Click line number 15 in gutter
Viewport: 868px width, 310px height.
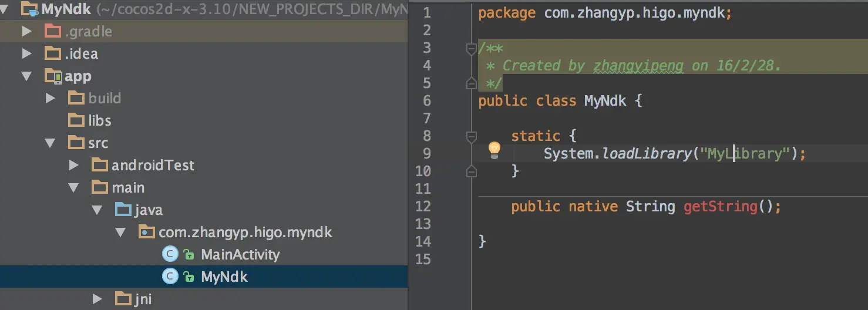click(x=423, y=260)
